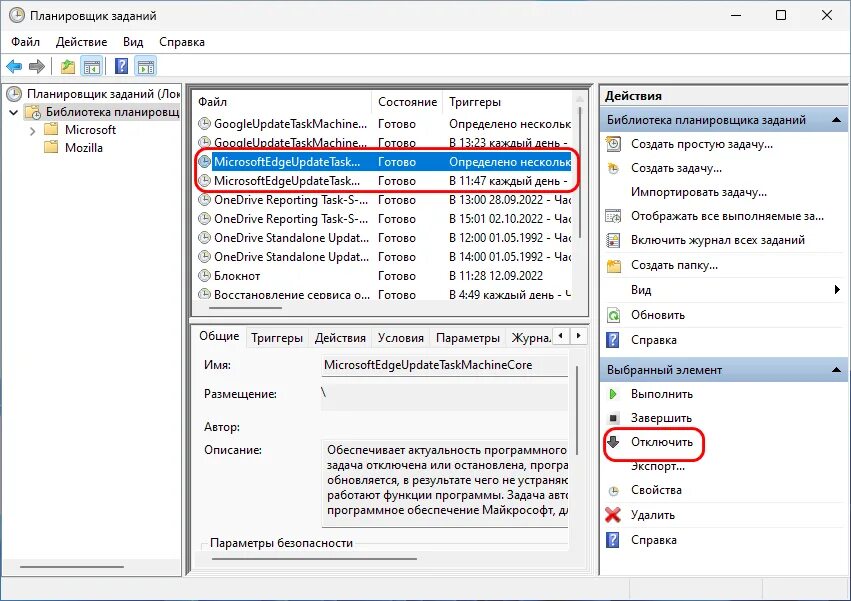Viewport: 851px width, 601px height.
Task: Select OneDrive Standalone Update row 12:00
Action: [384, 238]
